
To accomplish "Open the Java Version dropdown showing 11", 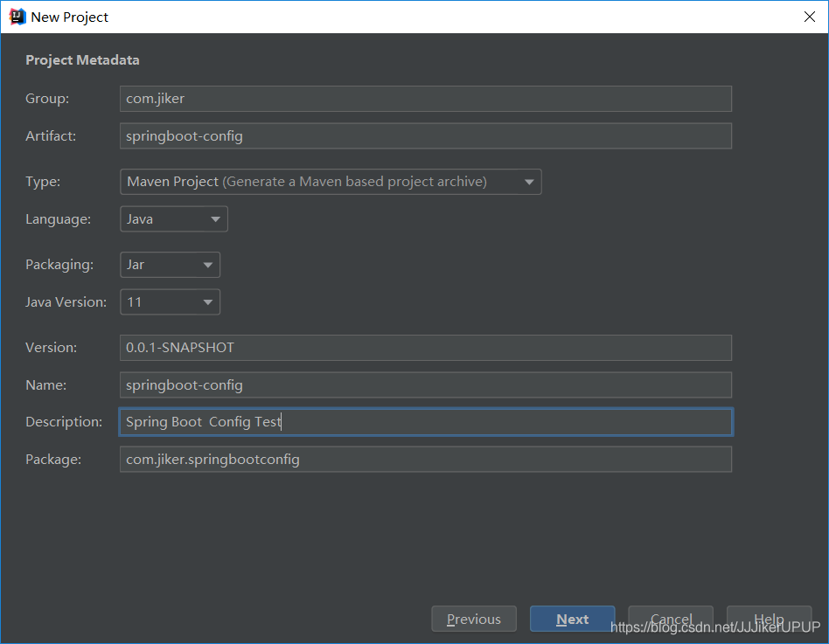I will [171, 302].
